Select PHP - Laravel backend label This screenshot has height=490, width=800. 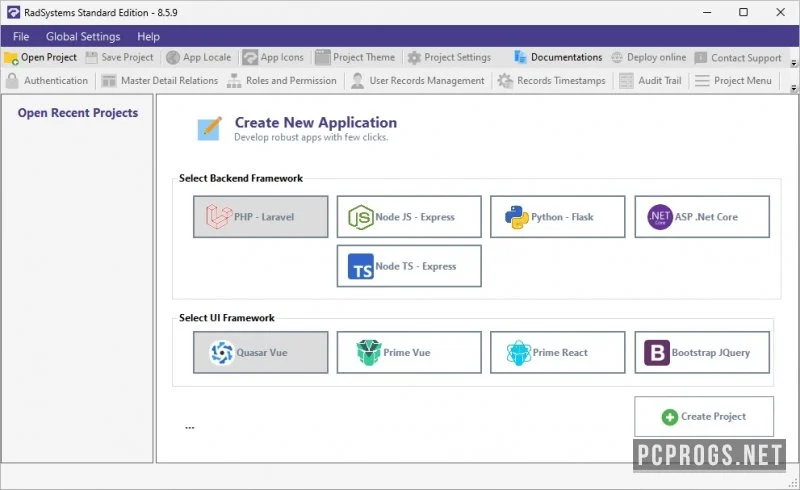(x=264, y=217)
